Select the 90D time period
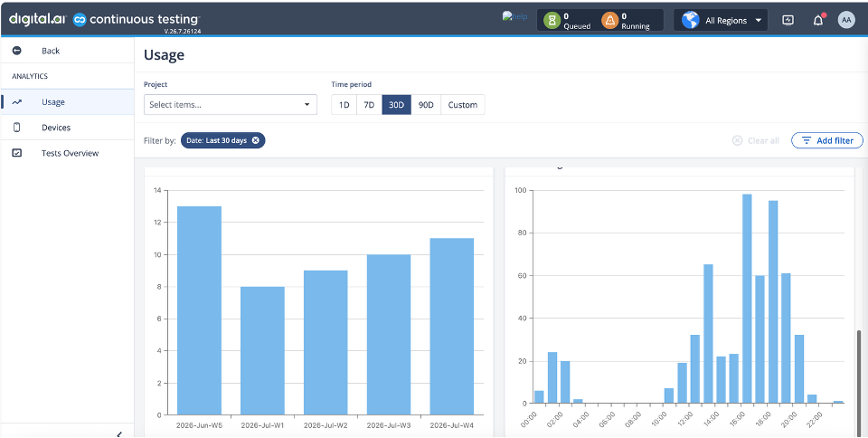Screen dimensions: 868x438 (426, 105)
